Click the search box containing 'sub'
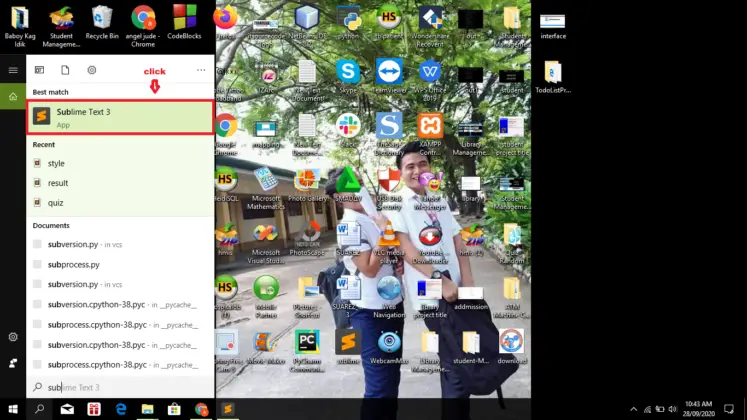The height and width of the screenshot is (420, 747). (x=118, y=387)
